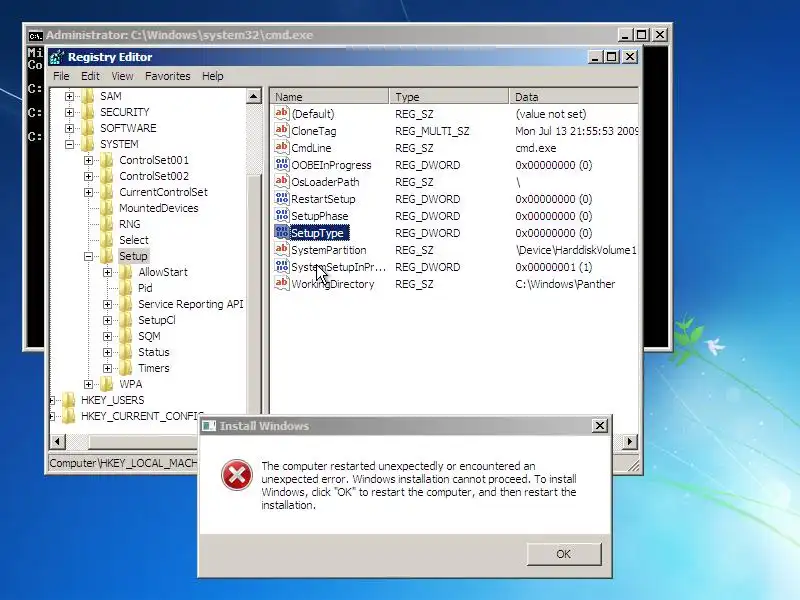Click the ControlSet001 folder icon

click(x=107, y=160)
